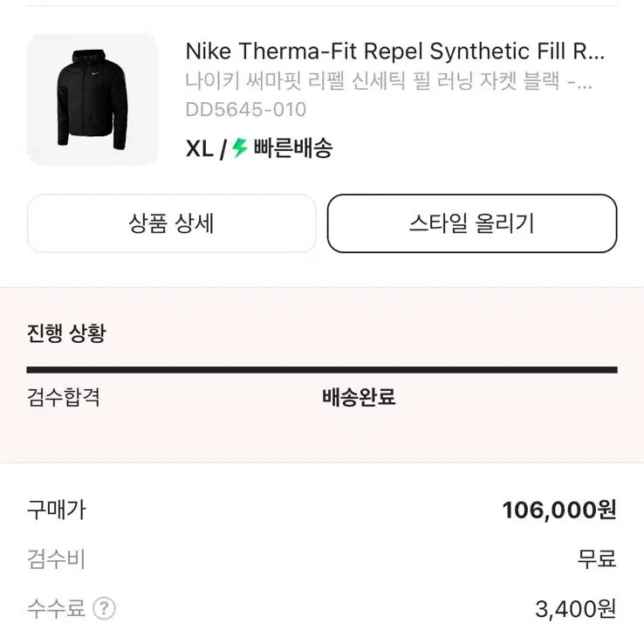
Task: Click the 빠른배송 delivery label
Action: (293, 149)
